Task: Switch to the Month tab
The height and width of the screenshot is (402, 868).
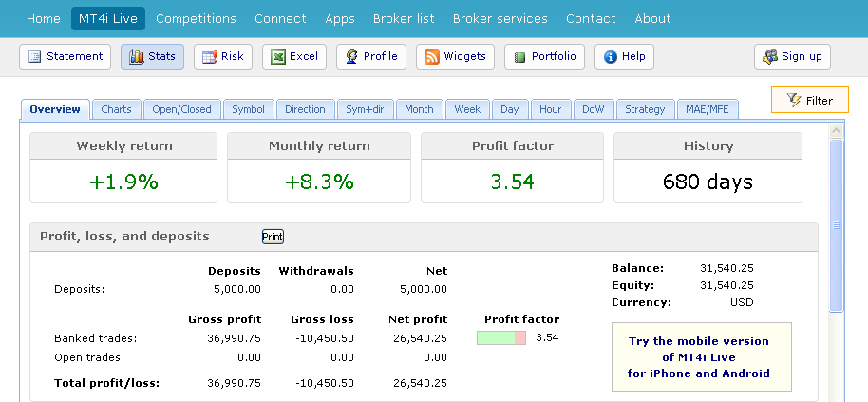Action: 419,109
